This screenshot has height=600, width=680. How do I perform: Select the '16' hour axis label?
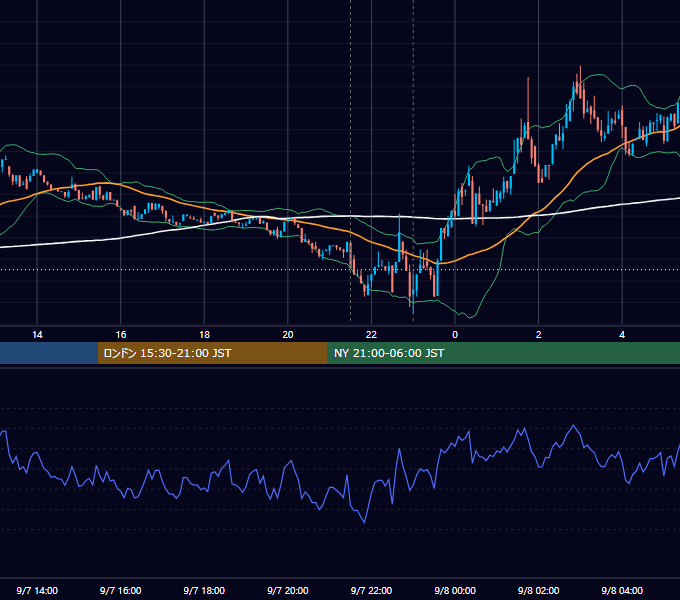[121, 335]
